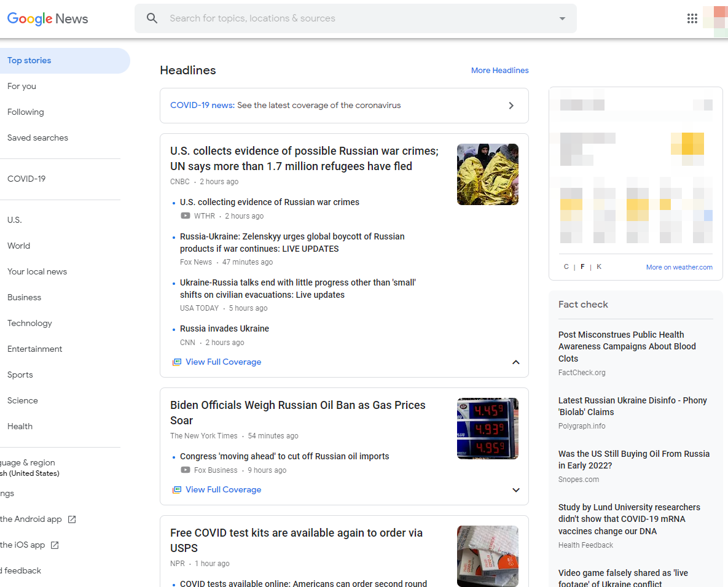Select Business category
The width and height of the screenshot is (728, 587).
click(x=24, y=297)
